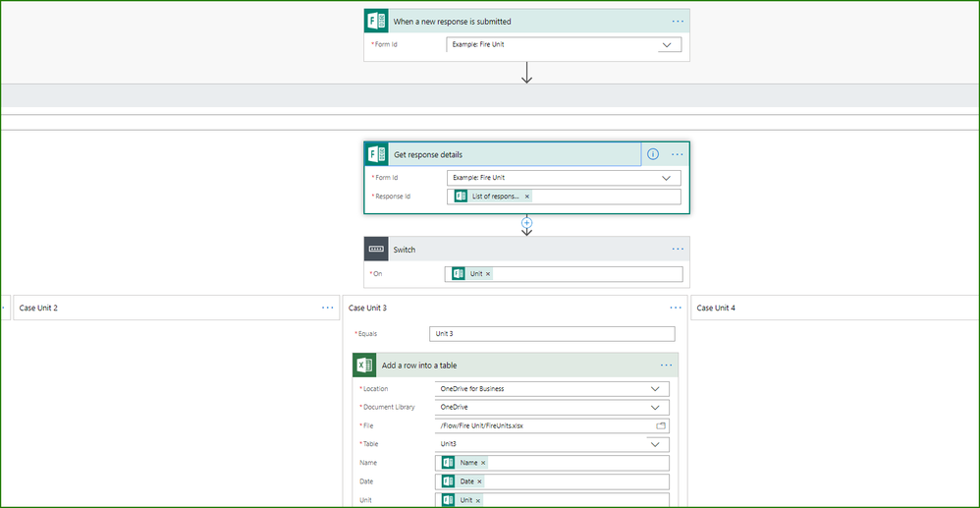
Task: Click the File path input field
Action: 552,425
